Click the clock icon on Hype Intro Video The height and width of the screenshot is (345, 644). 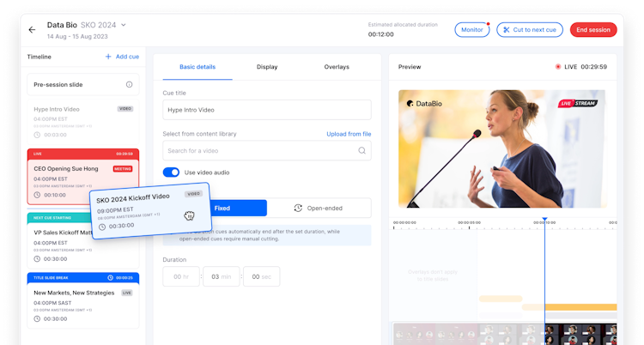tap(37, 135)
